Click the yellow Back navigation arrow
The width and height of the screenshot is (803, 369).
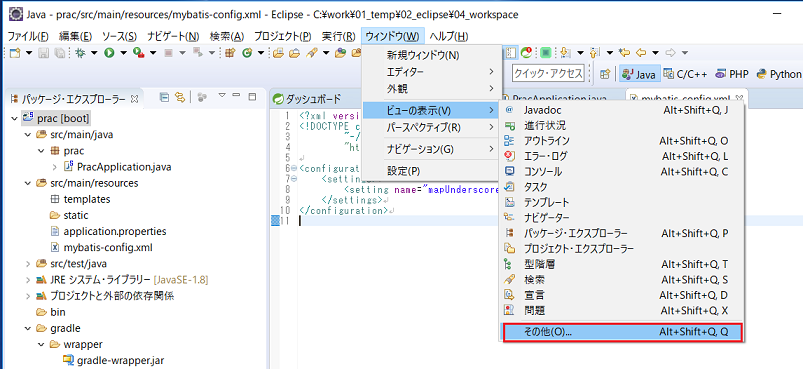click(x=641, y=53)
